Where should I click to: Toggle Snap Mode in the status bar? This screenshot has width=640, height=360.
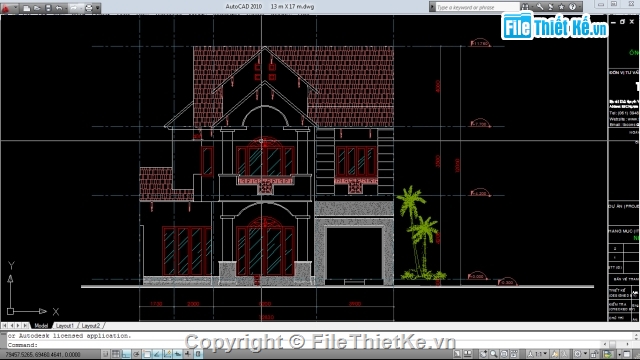(x=106, y=354)
